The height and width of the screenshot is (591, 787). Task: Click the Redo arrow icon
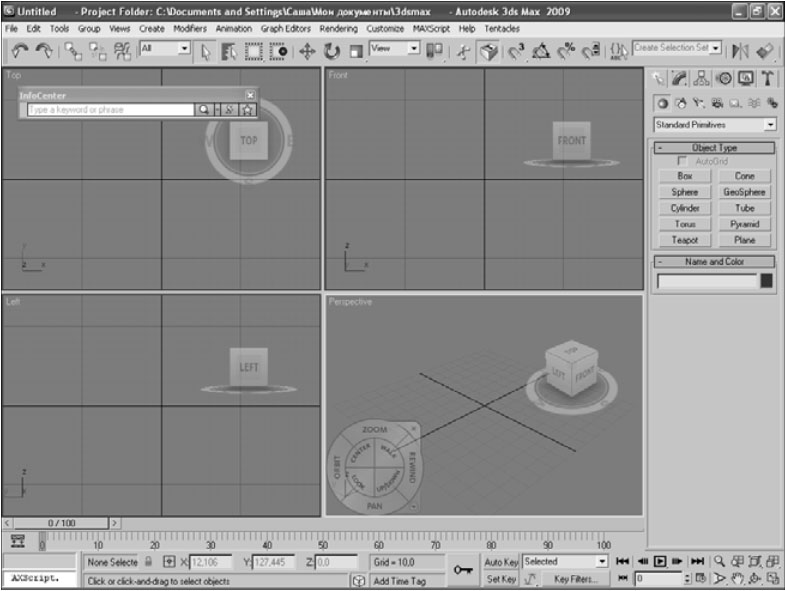pyautogui.click(x=45, y=51)
